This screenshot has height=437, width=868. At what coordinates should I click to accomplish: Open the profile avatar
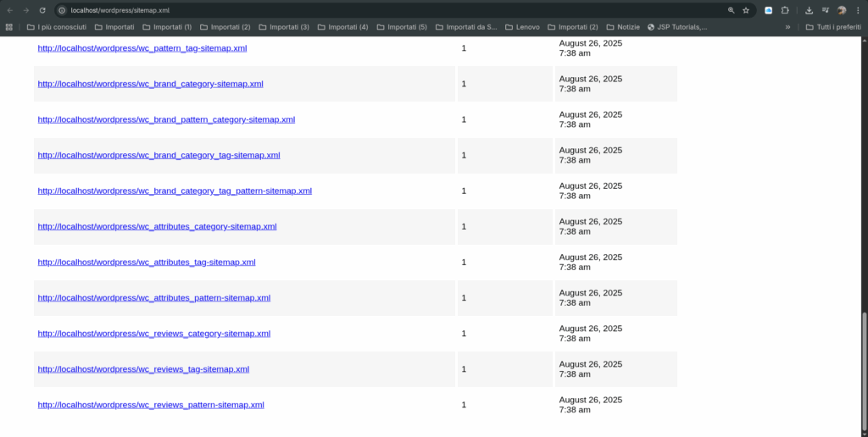pyautogui.click(x=842, y=10)
